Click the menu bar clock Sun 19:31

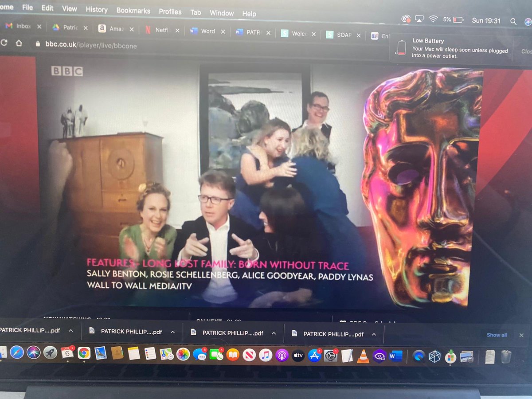click(486, 20)
